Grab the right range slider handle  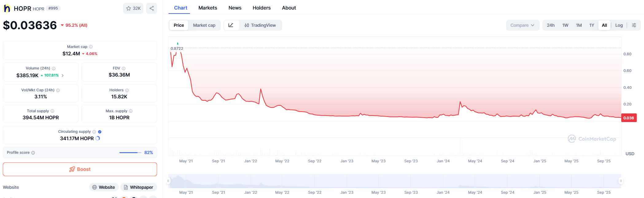621,181
